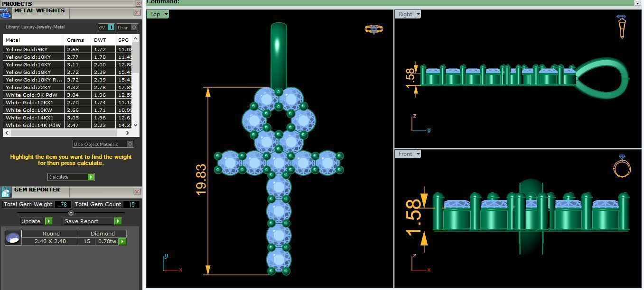The height and width of the screenshot is (290, 644).
Task: Select the Yellow Gold:9KY row
Action: point(67,49)
